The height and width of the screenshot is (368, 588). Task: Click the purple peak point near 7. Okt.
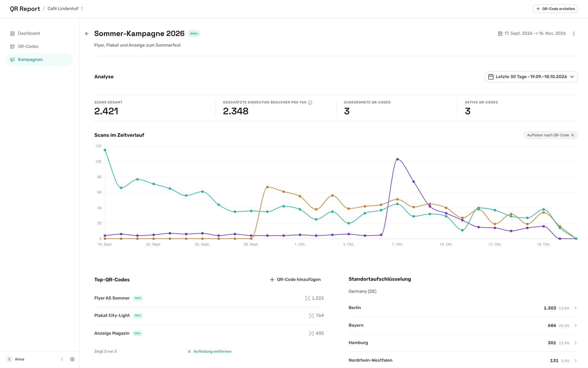pyautogui.click(x=397, y=159)
